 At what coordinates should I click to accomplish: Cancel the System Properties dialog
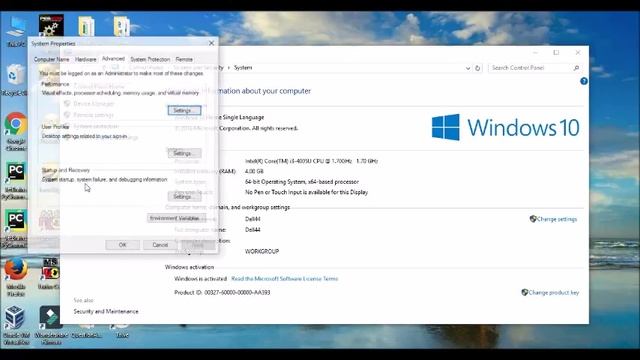[160, 245]
